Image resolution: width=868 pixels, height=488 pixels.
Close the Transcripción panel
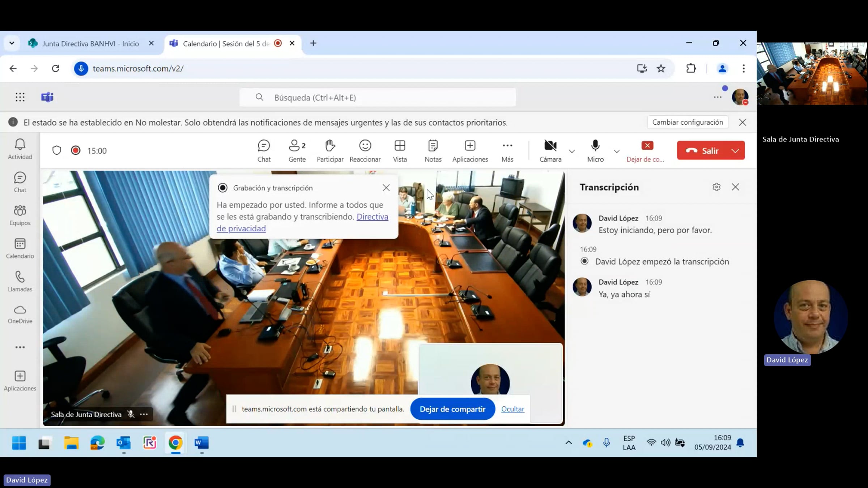pyautogui.click(x=735, y=187)
